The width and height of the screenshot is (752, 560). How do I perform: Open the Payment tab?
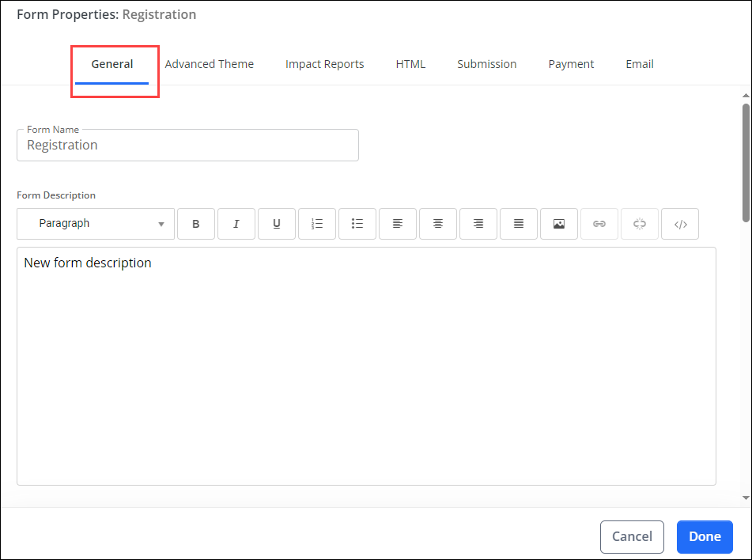point(571,64)
